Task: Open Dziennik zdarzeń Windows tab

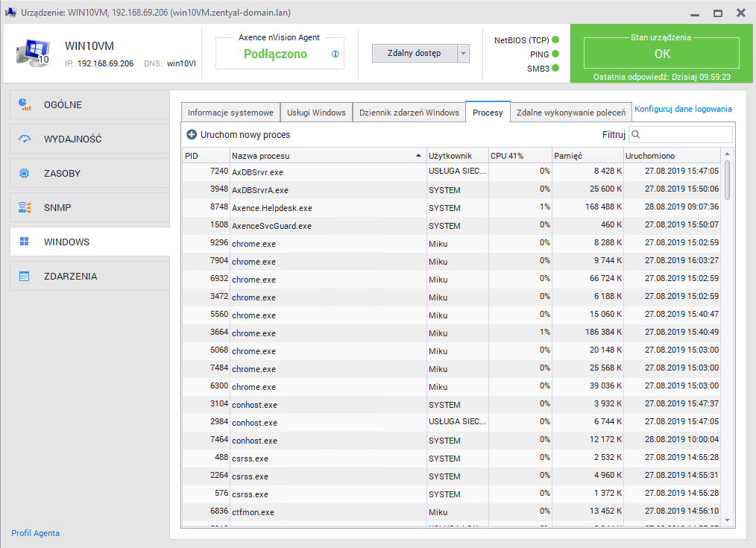Action: click(409, 113)
